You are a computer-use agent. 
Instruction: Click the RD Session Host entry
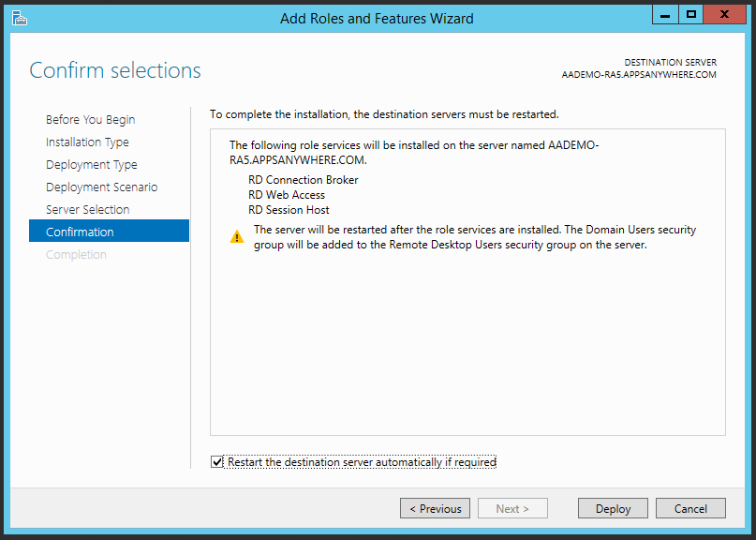pyautogui.click(x=289, y=210)
